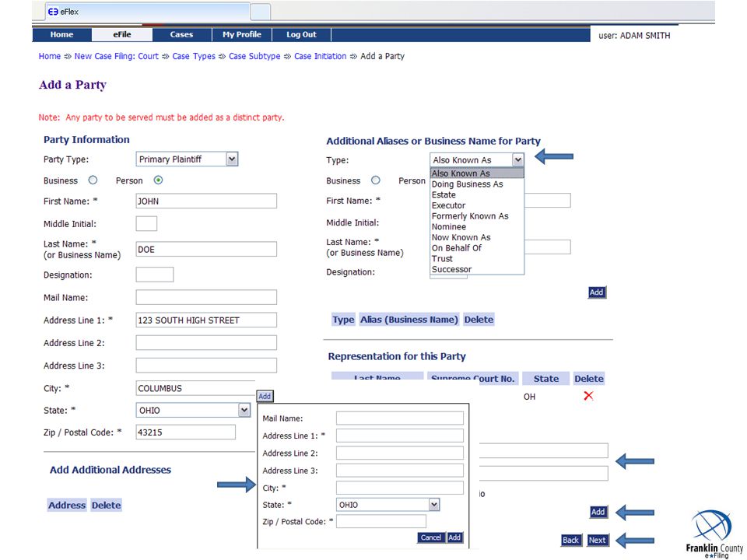Select Person radio under Party Information
The height and width of the screenshot is (560, 747).
[158, 180]
